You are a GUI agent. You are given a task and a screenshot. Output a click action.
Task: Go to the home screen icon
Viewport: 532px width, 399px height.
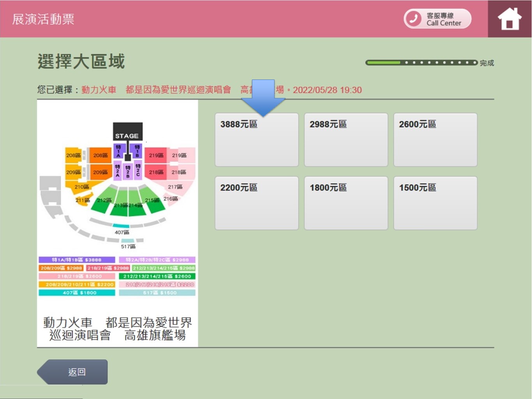[509, 19]
